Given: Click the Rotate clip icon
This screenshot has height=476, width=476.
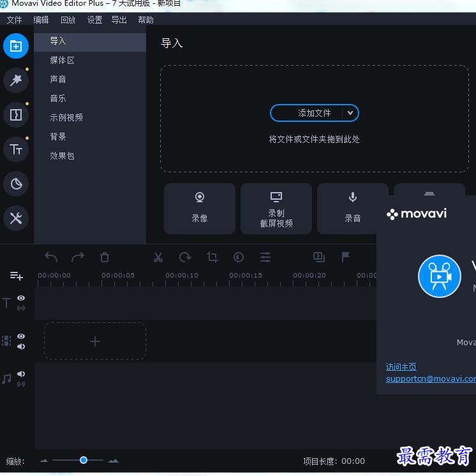Looking at the screenshot, I should (x=185, y=257).
